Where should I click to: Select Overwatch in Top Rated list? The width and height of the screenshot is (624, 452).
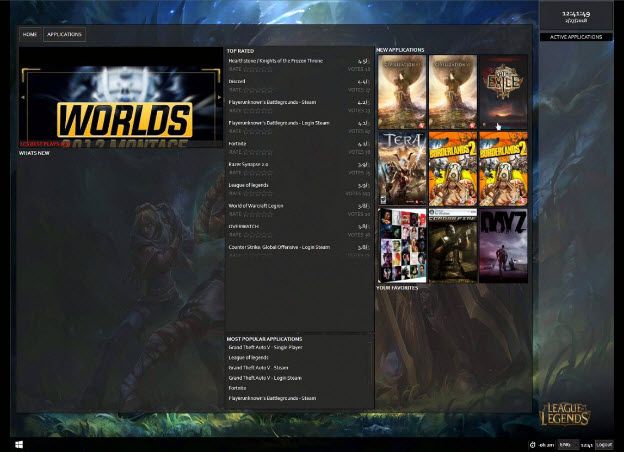coord(244,226)
